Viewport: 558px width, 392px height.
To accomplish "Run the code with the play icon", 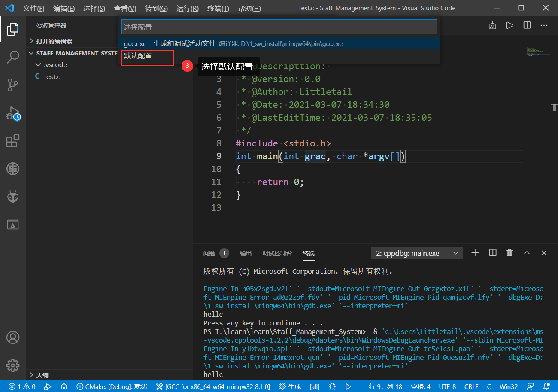I will tap(509, 26).
